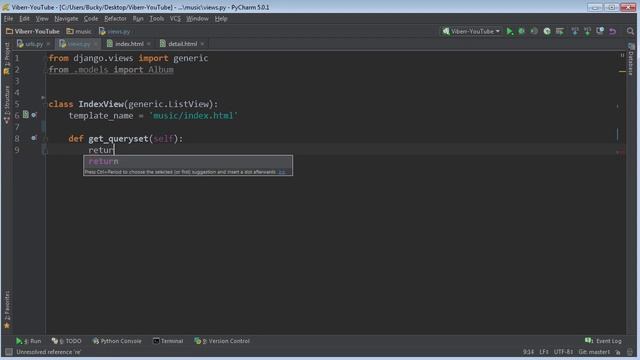Open the Terminal tool window

168,341
